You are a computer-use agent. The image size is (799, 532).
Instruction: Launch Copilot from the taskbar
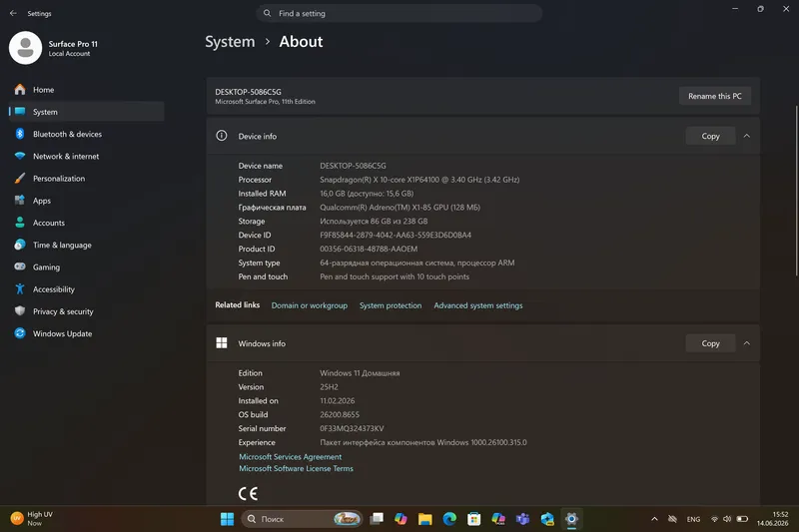(x=401, y=519)
